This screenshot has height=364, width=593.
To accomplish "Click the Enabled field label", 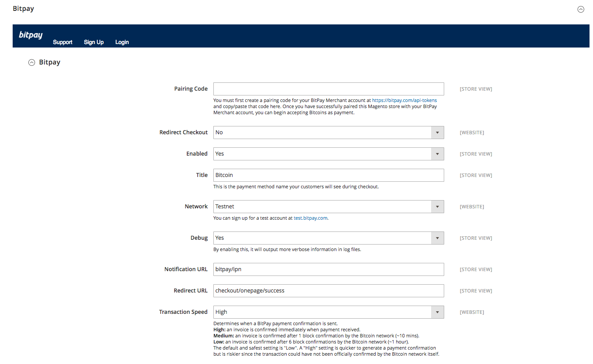I will click(x=197, y=154).
